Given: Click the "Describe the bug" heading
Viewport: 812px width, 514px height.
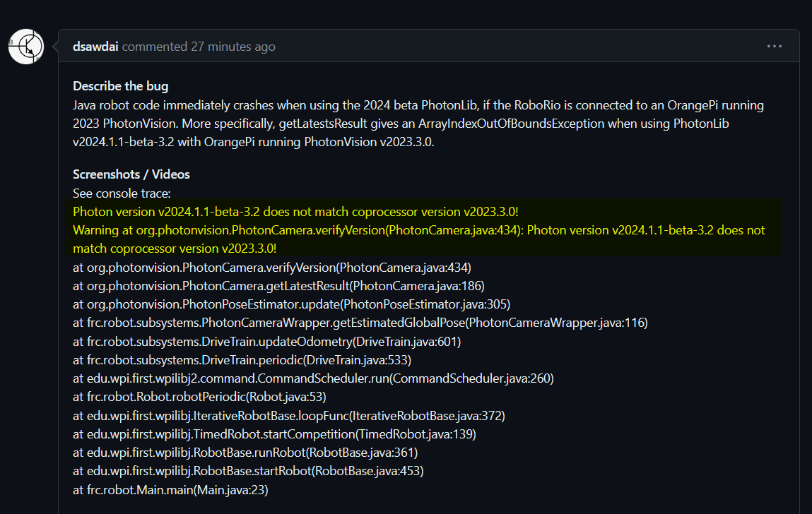Looking at the screenshot, I should point(121,86).
